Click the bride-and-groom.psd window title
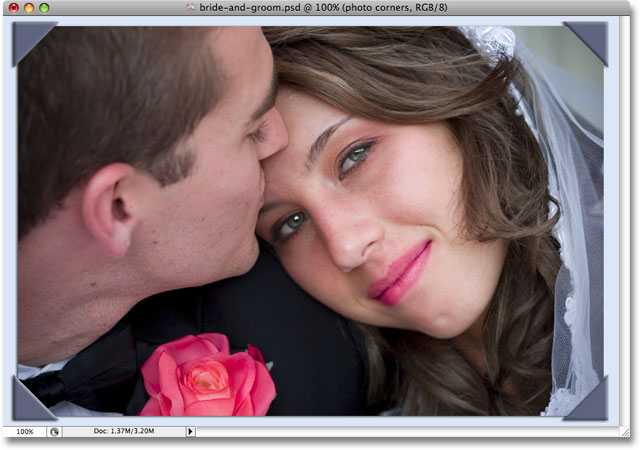640x450 pixels. pos(323,7)
